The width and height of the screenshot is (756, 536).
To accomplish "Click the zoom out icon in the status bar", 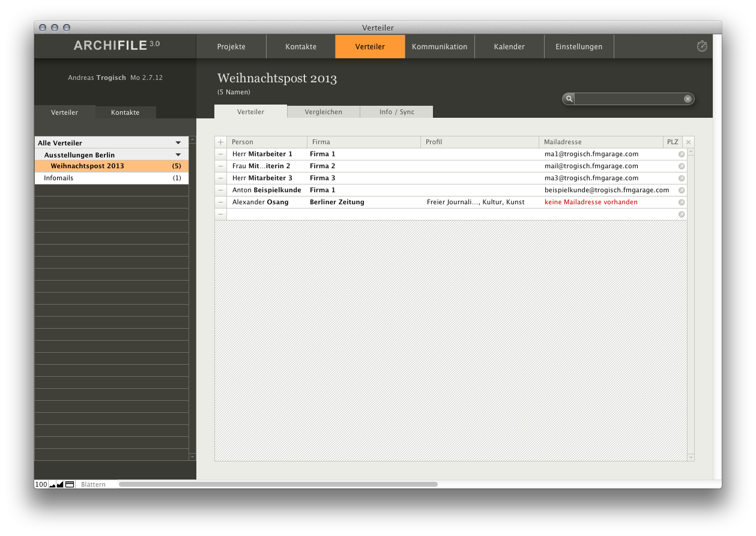I will click(x=52, y=484).
